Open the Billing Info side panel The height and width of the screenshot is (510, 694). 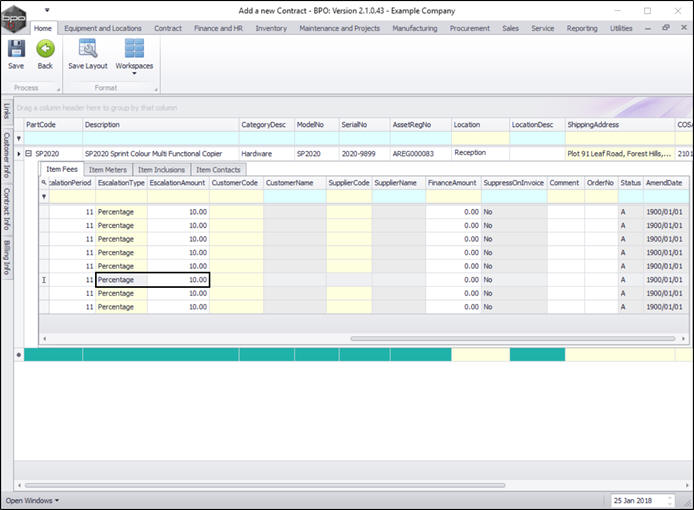click(x=7, y=256)
